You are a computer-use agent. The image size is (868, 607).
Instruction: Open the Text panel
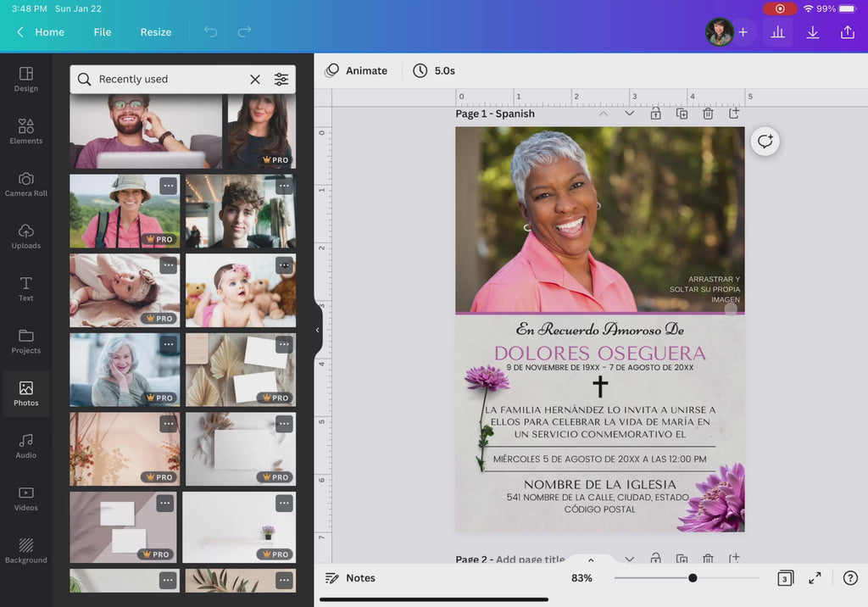tap(26, 289)
